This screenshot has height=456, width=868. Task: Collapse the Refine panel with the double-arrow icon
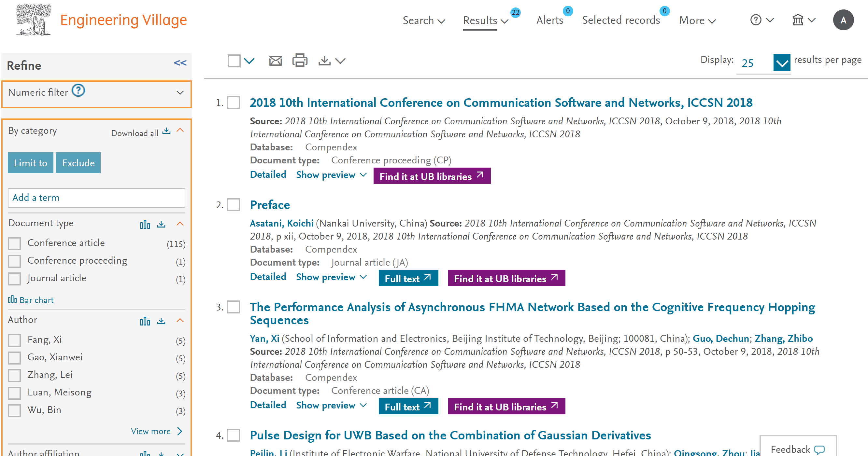(x=180, y=63)
